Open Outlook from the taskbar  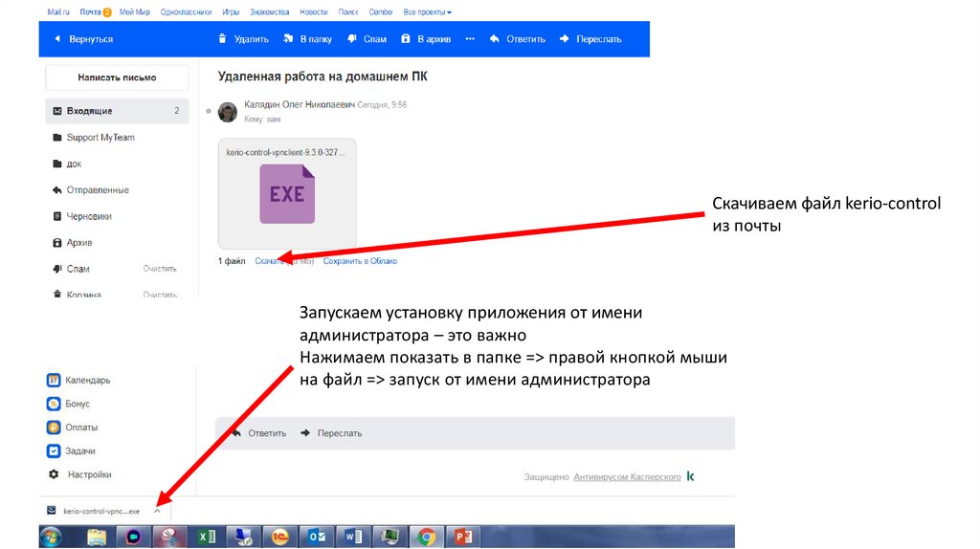click(316, 537)
